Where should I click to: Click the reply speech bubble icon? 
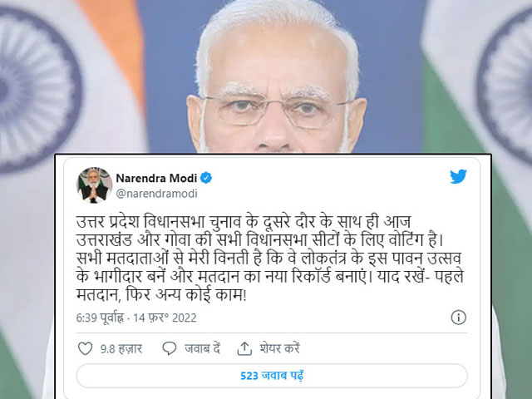click(169, 349)
